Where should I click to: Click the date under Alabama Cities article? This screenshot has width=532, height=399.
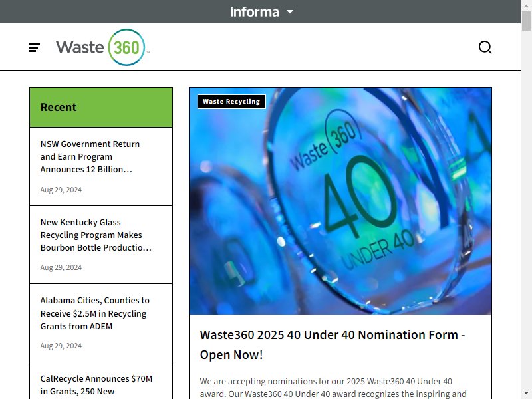61,346
